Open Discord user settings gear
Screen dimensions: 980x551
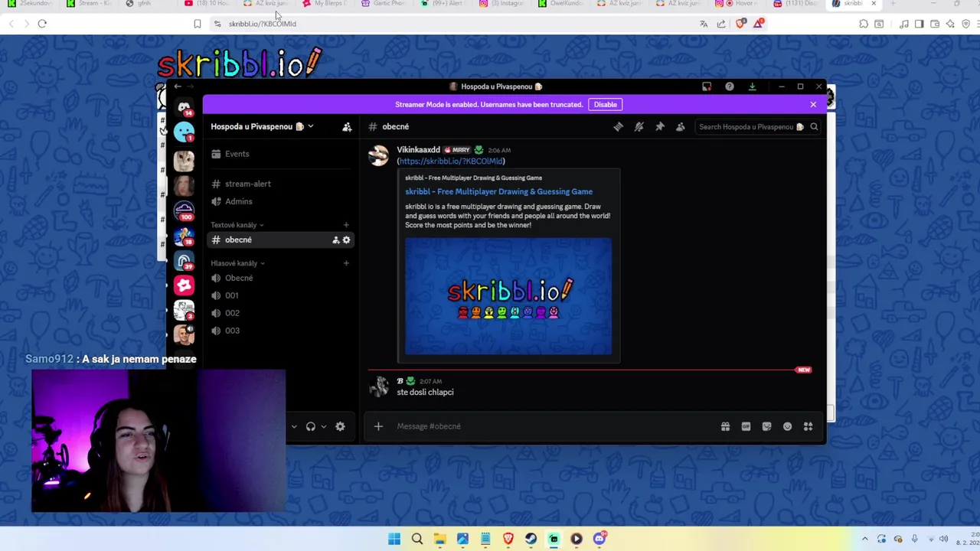[340, 426]
